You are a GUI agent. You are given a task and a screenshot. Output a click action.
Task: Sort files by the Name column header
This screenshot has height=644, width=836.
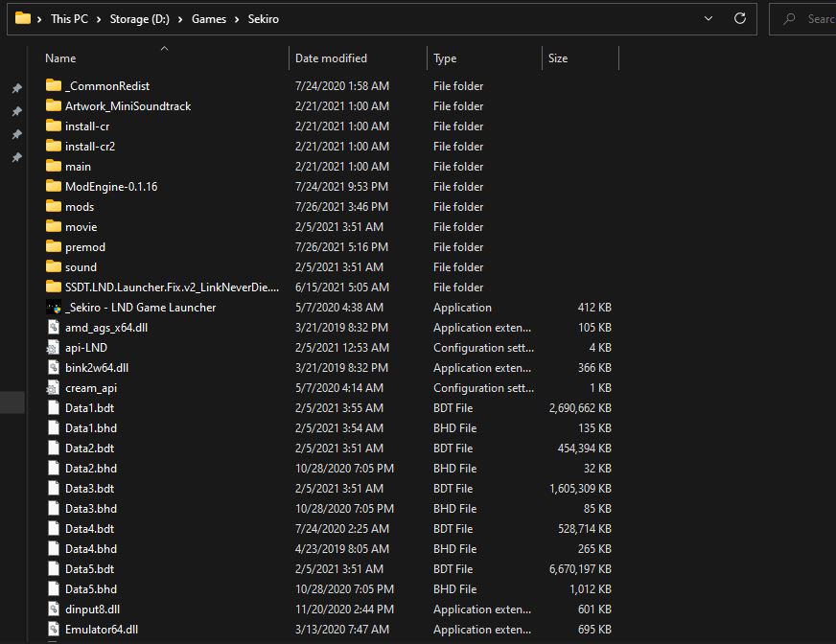pos(61,58)
